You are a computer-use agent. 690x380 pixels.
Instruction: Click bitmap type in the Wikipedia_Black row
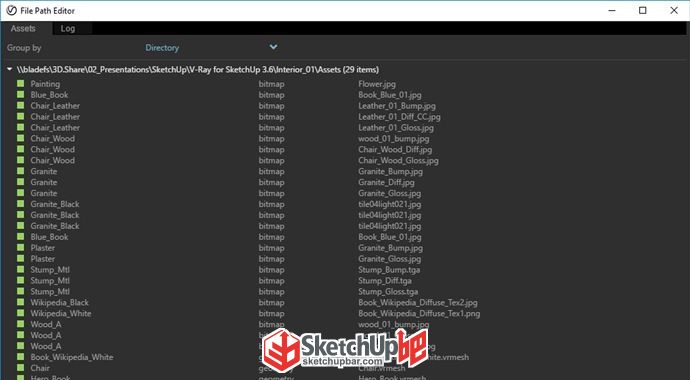pos(271,302)
